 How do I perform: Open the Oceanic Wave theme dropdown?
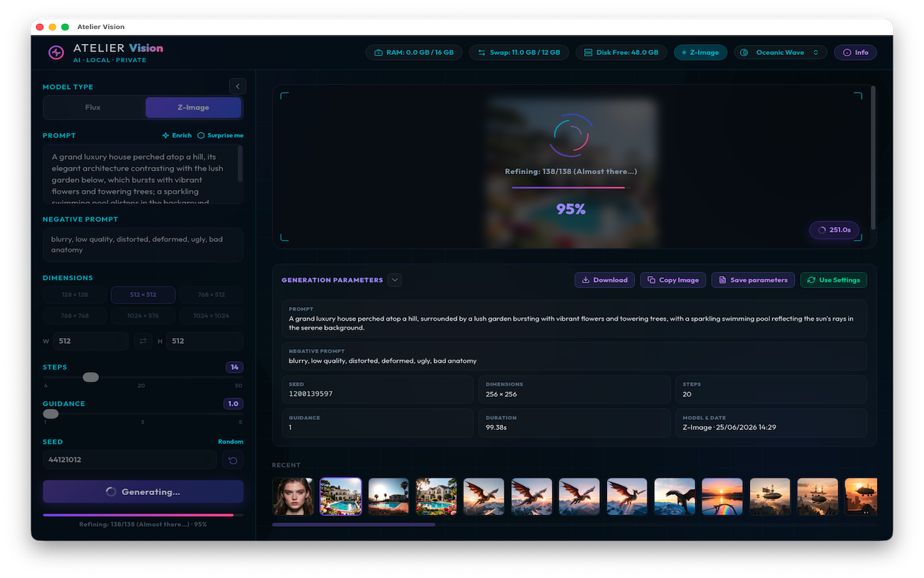tap(780, 53)
